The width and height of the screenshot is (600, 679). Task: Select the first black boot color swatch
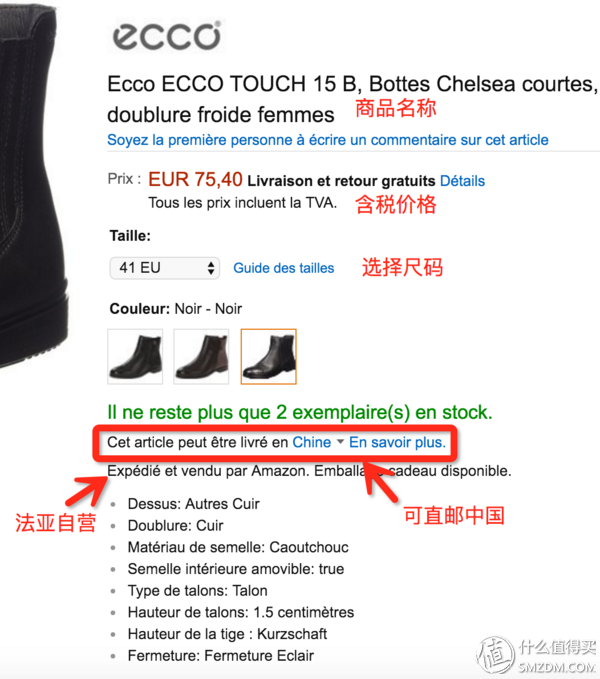135,356
